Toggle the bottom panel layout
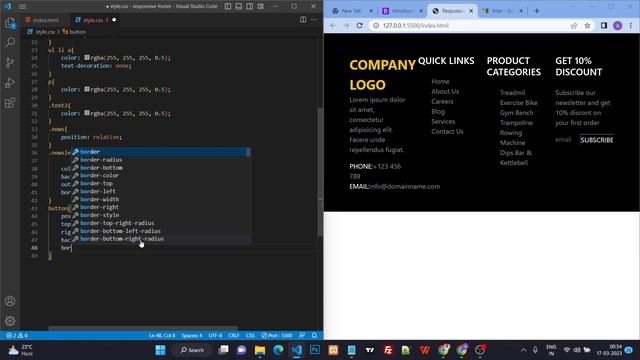Viewport: 640px width, 360px height. coord(239,6)
